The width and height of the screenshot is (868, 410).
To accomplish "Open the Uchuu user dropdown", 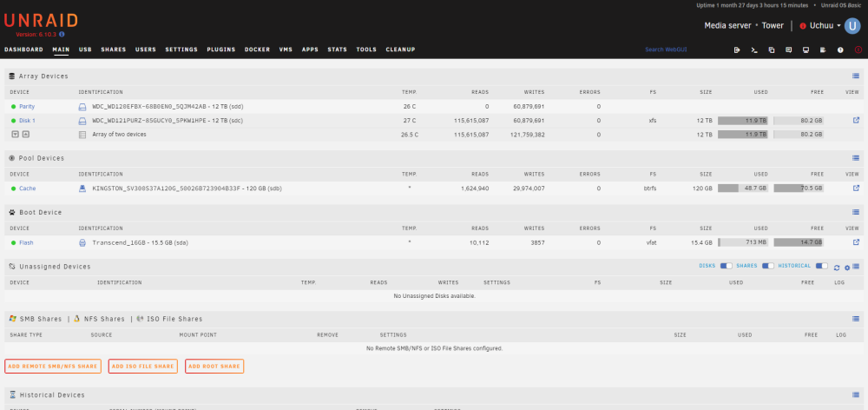I will 825,25.
